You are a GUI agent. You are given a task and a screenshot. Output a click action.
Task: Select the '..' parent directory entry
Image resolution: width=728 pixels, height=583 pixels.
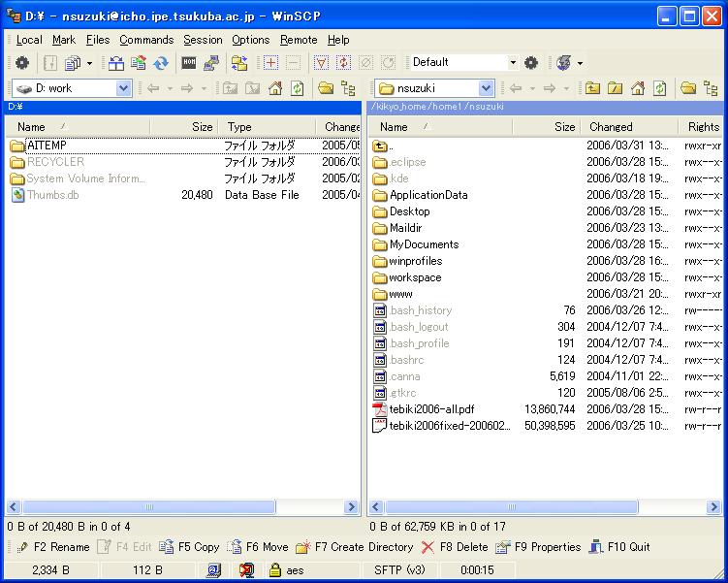pos(383,146)
